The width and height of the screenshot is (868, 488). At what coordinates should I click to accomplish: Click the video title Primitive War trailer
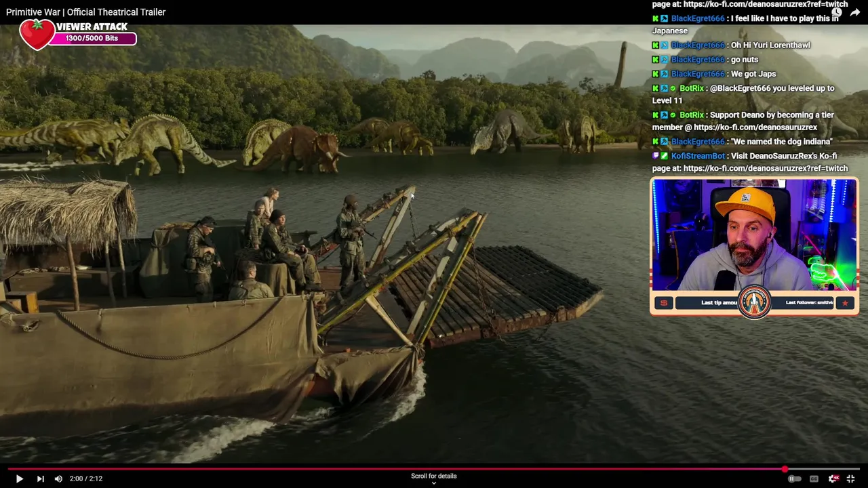click(85, 12)
